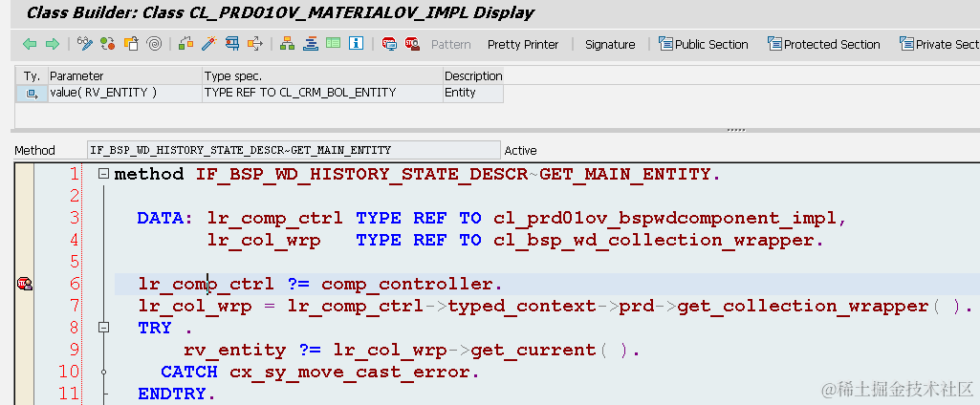Click get_collection_wrapper on line 7
This screenshot has width=980, height=405.
click(802, 307)
